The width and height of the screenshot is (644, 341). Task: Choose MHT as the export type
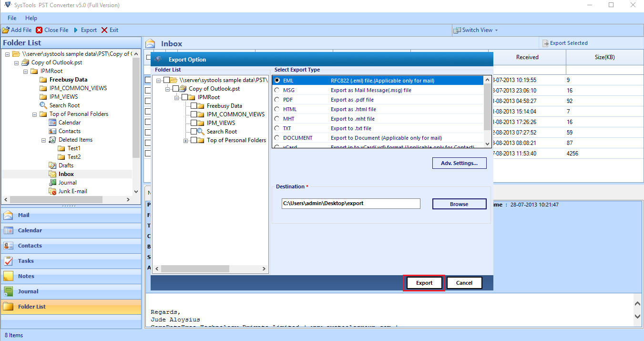277,119
